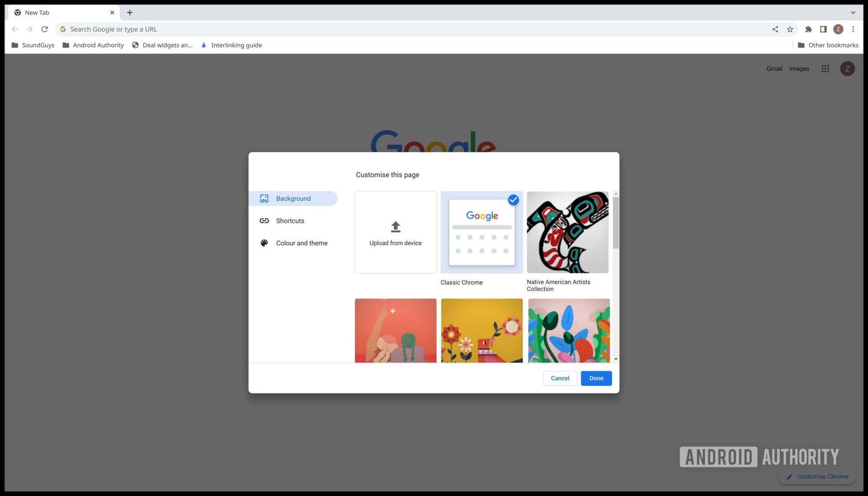This screenshot has height=496, width=868.
Task: Click the share page icon
Action: [x=775, y=29]
